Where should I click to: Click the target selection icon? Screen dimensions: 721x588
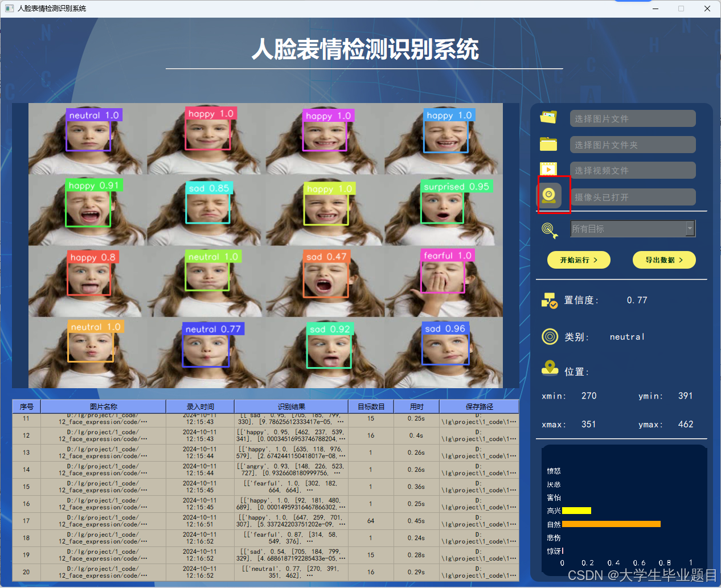click(x=550, y=229)
